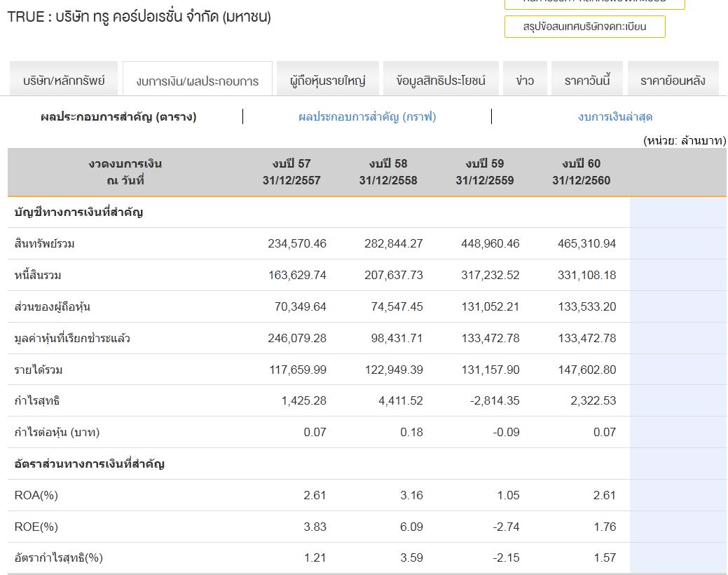Select ผลประกอบการสำคัญ (ตาราง) view

pyautogui.click(x=118, y=116)
